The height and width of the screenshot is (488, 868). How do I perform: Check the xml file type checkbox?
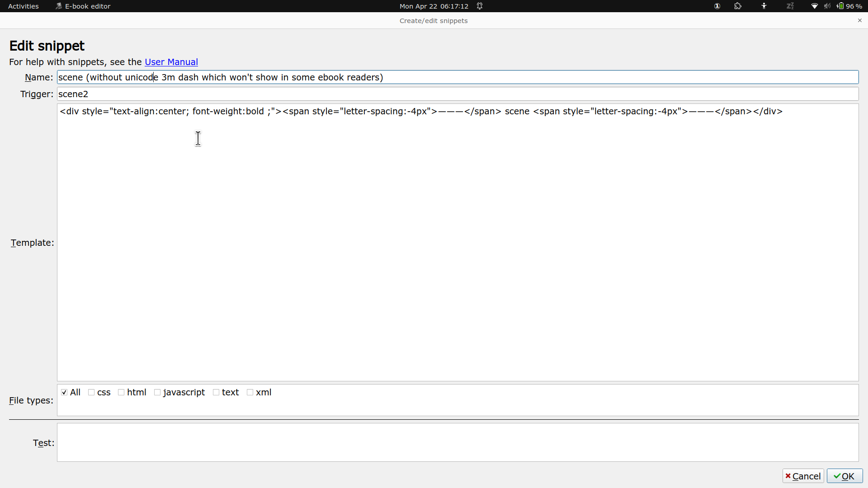pos(250,392)
